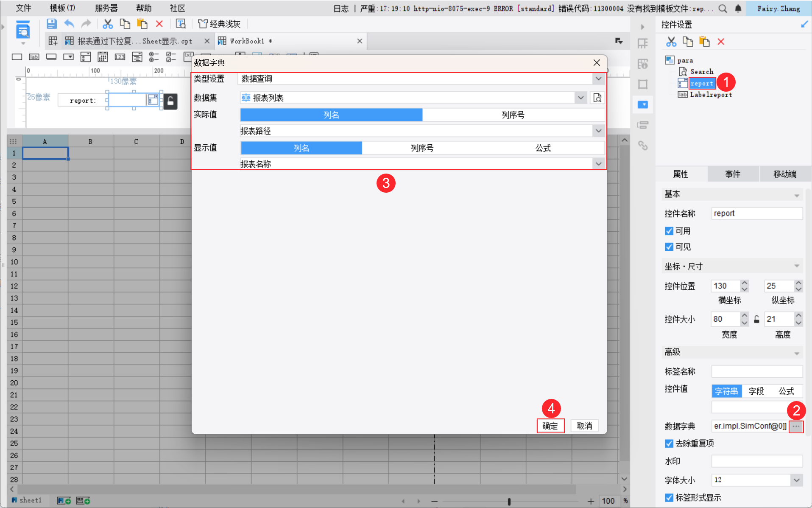812x508 pixels.
Task: Toggle the 可见 checkbox
Action: 669,247
